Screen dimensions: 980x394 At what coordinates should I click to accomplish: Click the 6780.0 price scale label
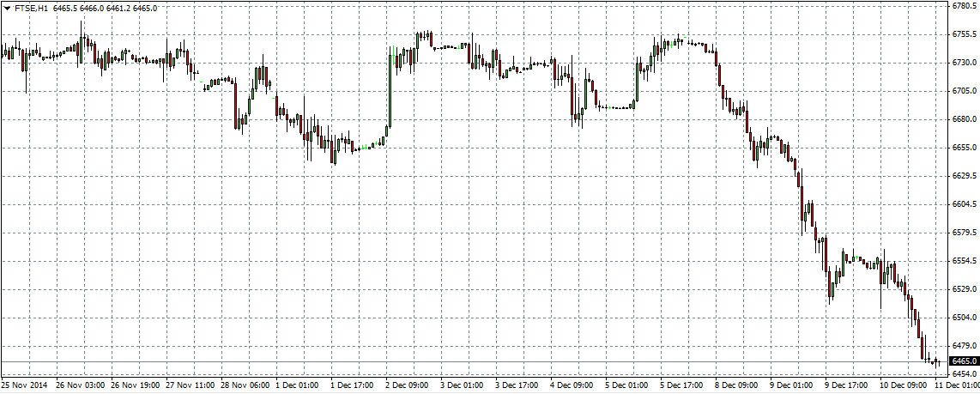(x=964, y=6)
